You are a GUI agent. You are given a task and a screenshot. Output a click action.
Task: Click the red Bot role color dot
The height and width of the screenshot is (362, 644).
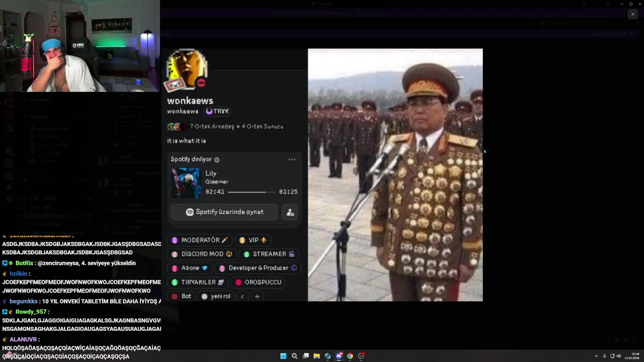point(175,297)
